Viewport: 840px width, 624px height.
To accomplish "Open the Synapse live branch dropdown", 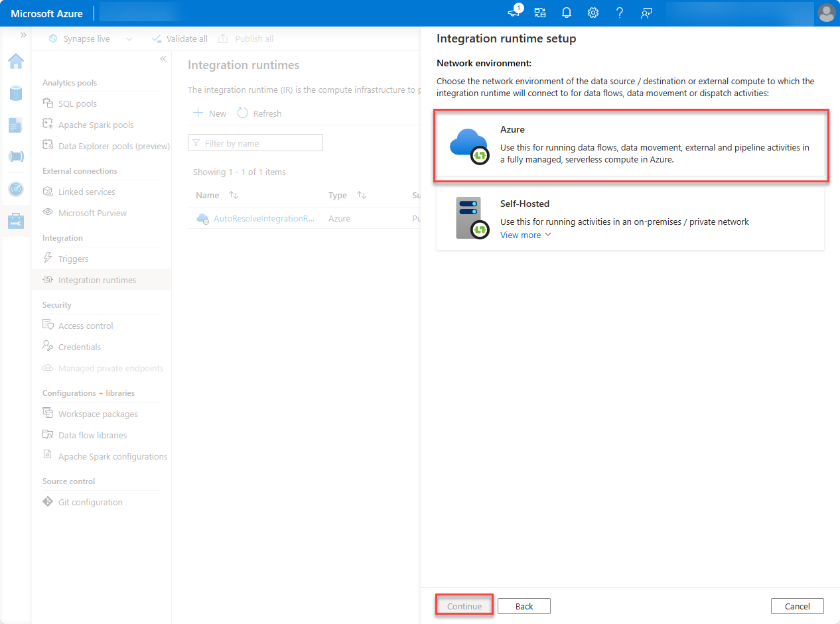I will 130,38.
